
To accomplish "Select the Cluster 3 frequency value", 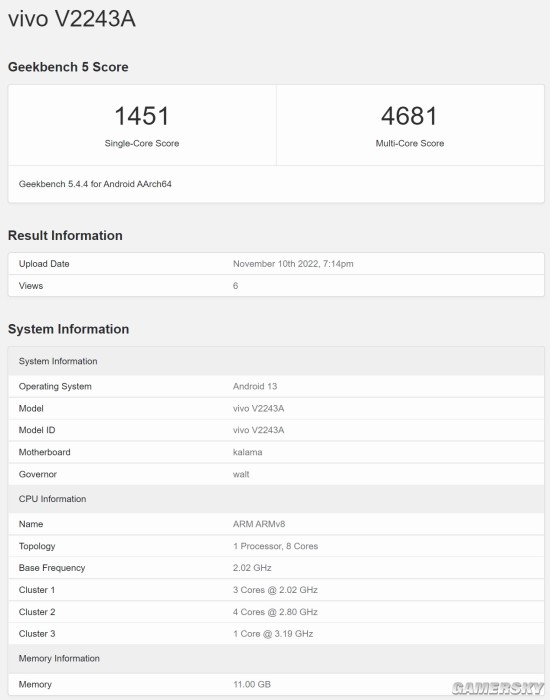I will pos(273,633).
